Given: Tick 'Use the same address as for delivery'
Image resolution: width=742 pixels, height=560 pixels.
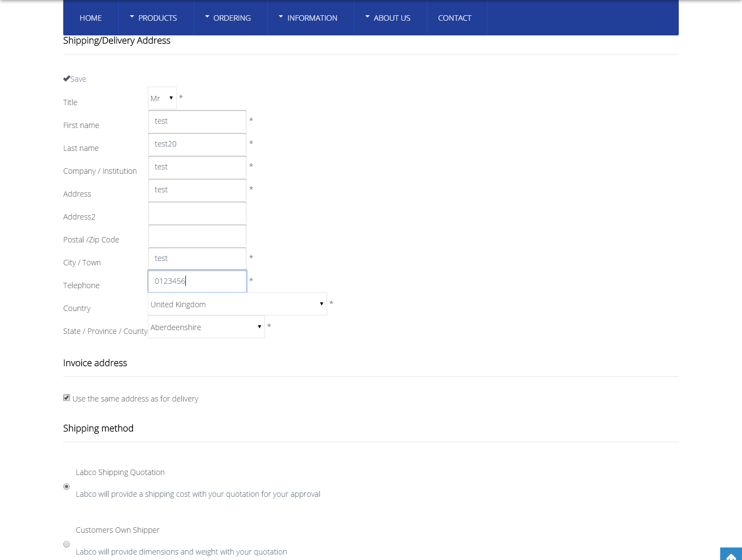Looking at the screenshot, I should coord(67,398).
